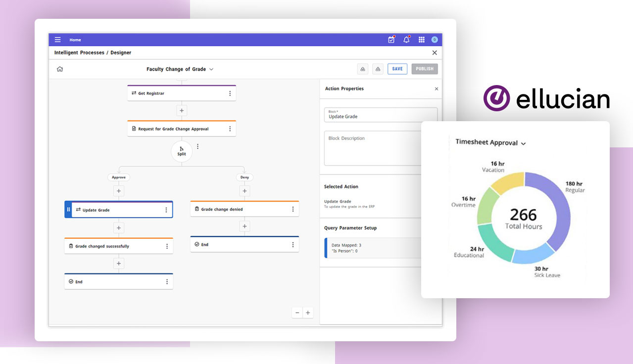The image size is (633, 364).
Task: Open options menu for Get Registrar block
Action: coord(230,93)
